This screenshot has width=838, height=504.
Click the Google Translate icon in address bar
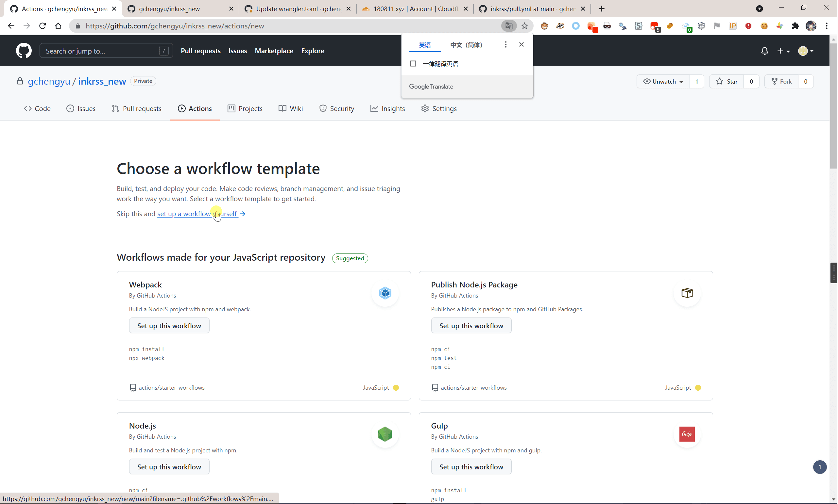tap(508, 26)
